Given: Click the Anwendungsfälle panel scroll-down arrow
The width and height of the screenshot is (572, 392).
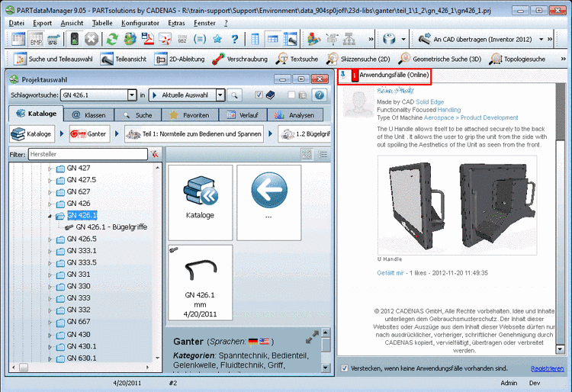Looking at the screenshot, I should click(560, 349).
